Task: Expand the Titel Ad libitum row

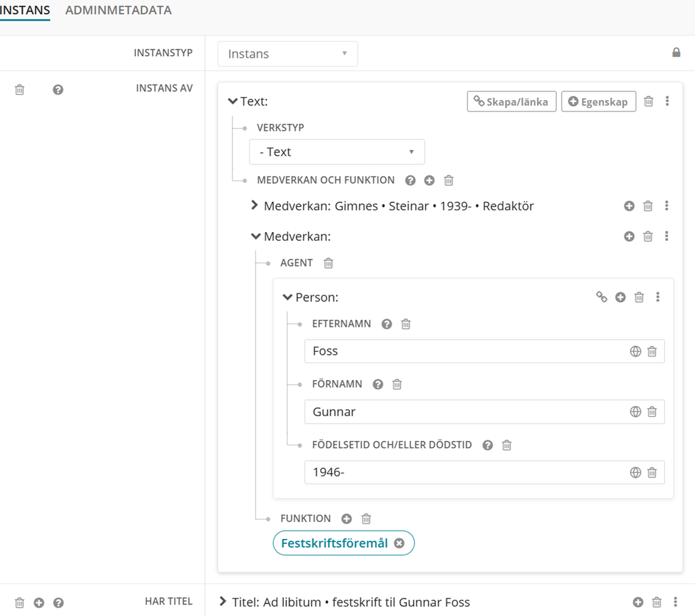Action: click(x=223, y=602)
